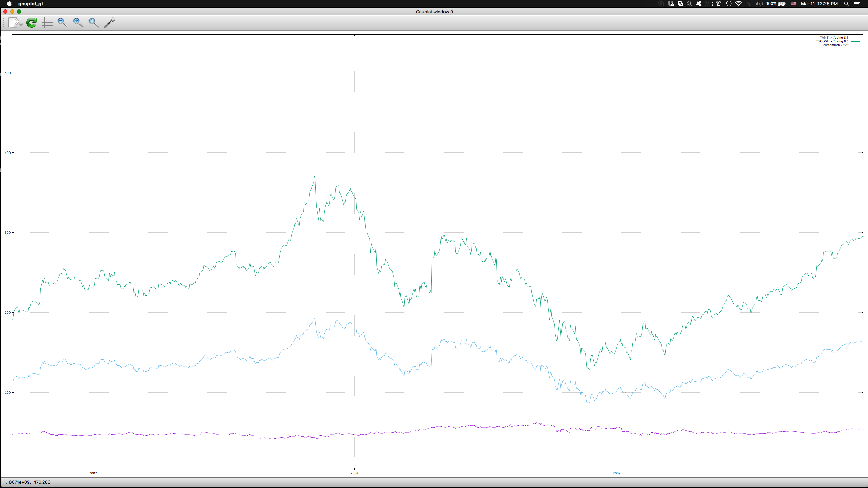Toggle the grid lines icon
The image size is (868, 488).
tap(47, 23)
